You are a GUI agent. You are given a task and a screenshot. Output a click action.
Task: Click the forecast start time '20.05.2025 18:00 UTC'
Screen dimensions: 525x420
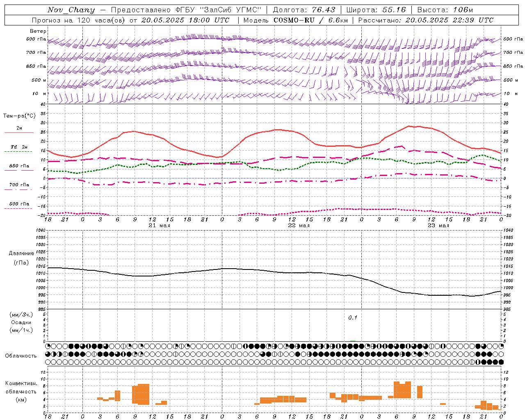[x=185, y=20]
